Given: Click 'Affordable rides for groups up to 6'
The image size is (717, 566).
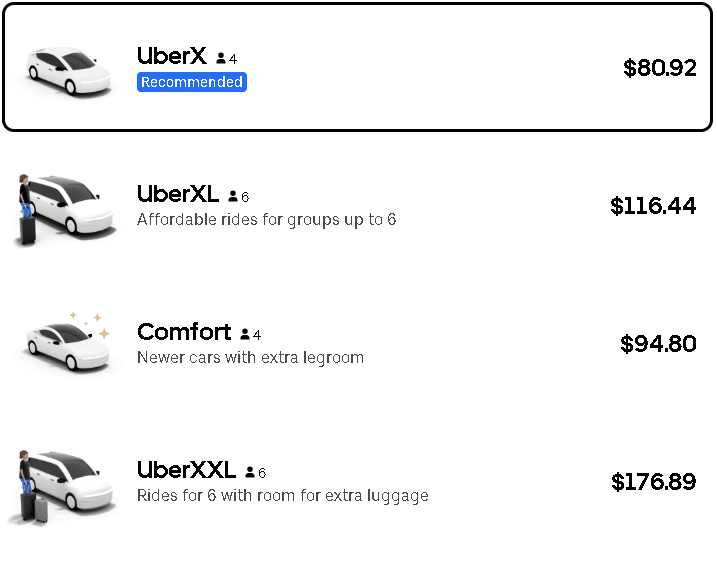Looking at the screenshot, I should point(266,219).
